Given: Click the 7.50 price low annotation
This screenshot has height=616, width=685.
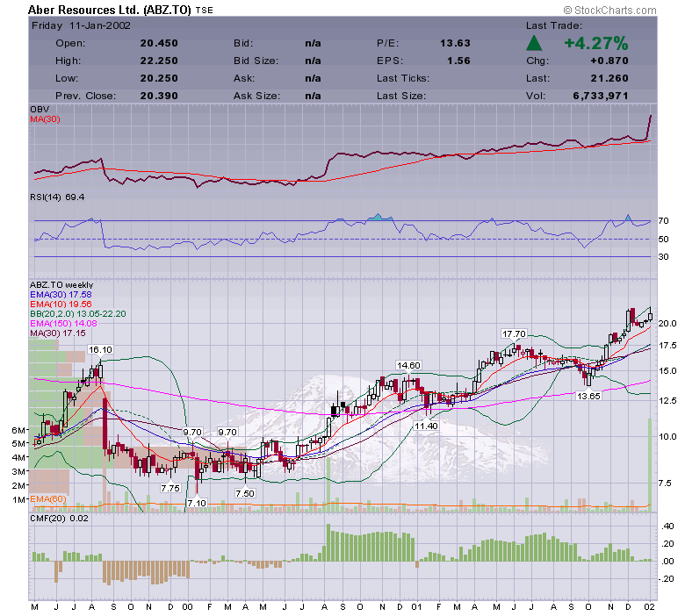Looking at the screenshot, I should (245, 493).
